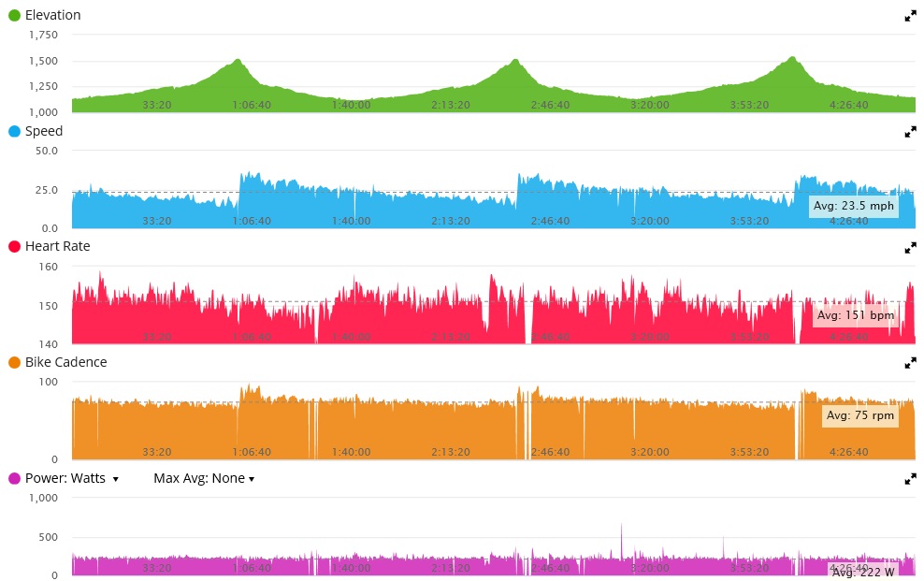Click the Speed chart title
The height and width of the screenshot is (581, 924).
click(x=44, y=131)
